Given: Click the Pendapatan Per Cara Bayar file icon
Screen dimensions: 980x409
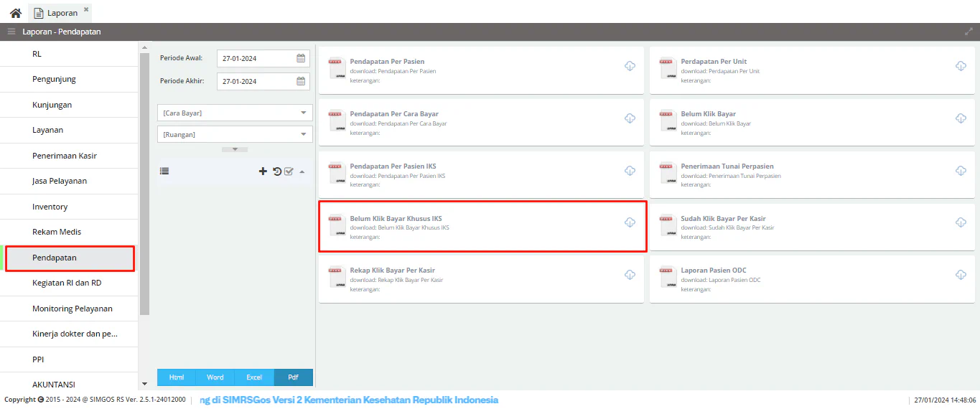Looking at the screenshot, I should (337, 121).
